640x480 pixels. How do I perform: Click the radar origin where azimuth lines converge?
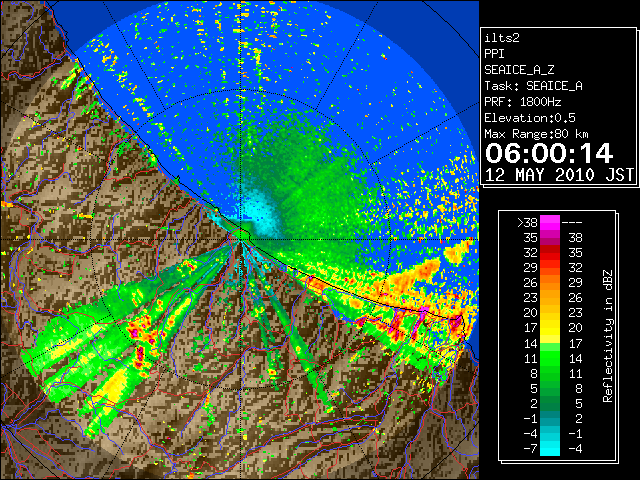tap(241, 240)
